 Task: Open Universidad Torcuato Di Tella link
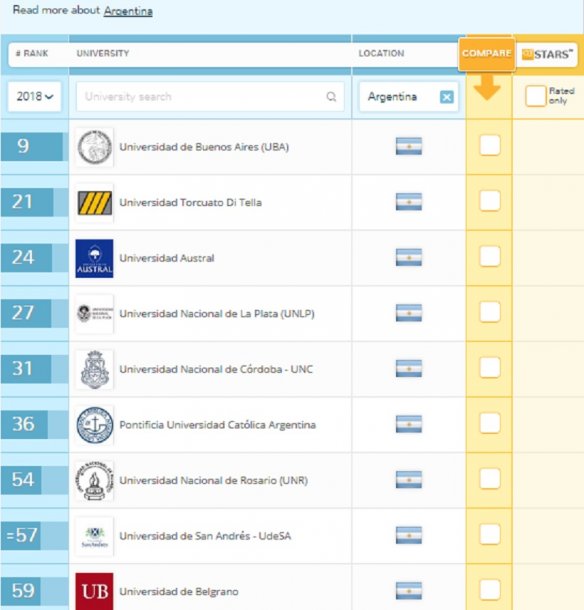pyautogui.click(x=190, y=203)
